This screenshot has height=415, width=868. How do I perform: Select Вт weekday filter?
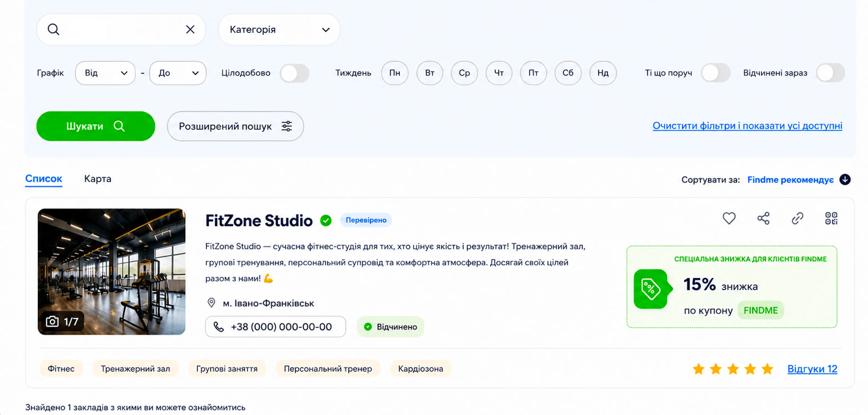click(430, 73)
